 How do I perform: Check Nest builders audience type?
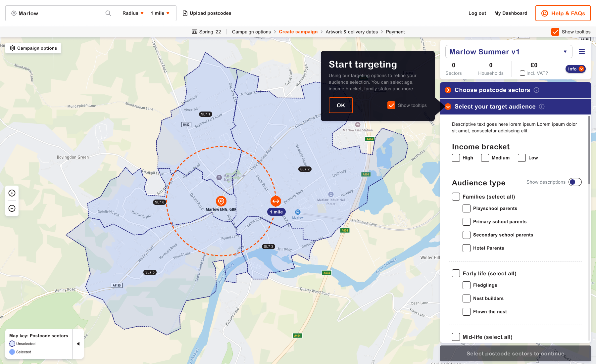pyautogui.click(x=467, y=298)
